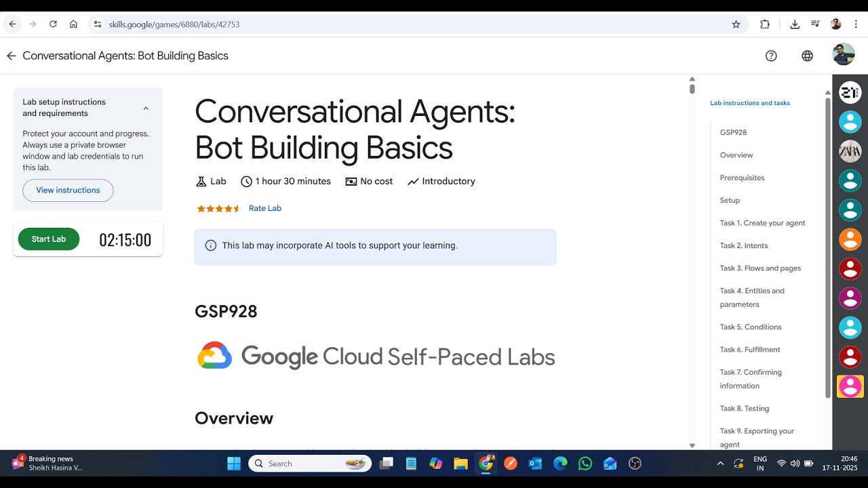Open the language globe icon
This screenshot has height=488, width=868.
pos(807,56)
